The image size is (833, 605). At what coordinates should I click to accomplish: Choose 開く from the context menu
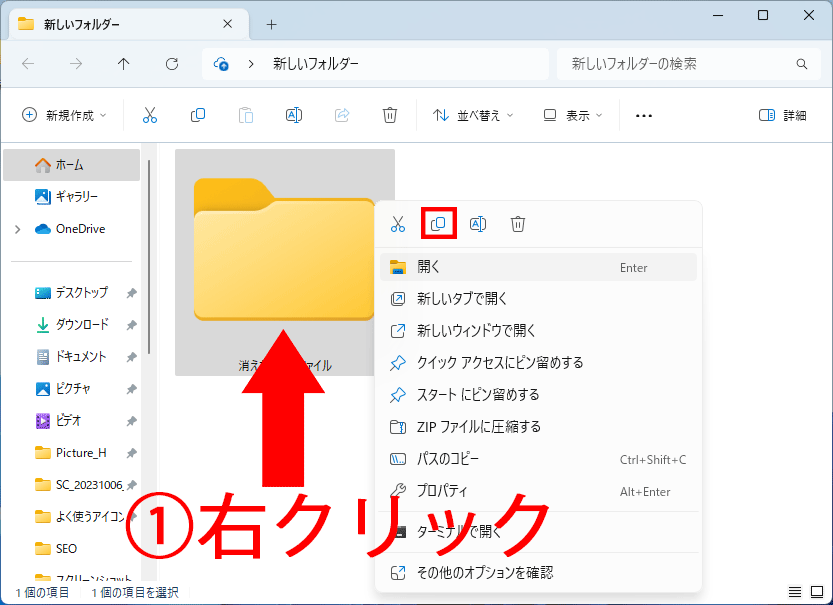(x=430, y=267)
